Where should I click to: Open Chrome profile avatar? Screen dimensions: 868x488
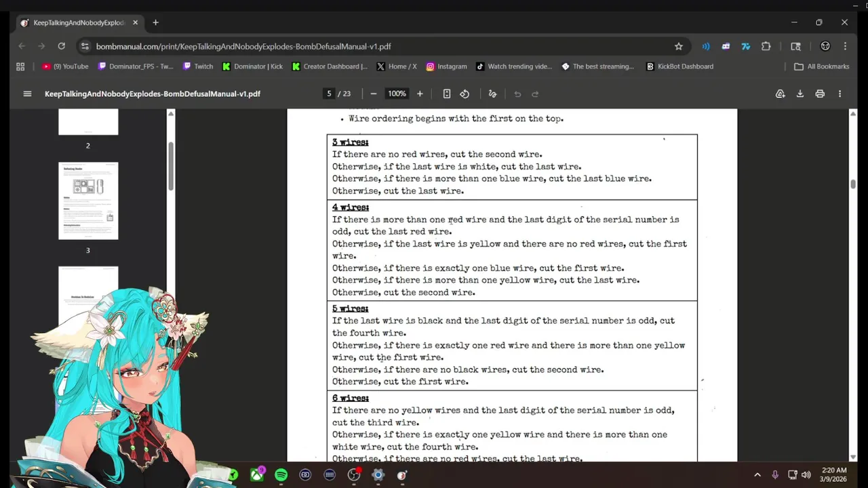pos(825,46)
